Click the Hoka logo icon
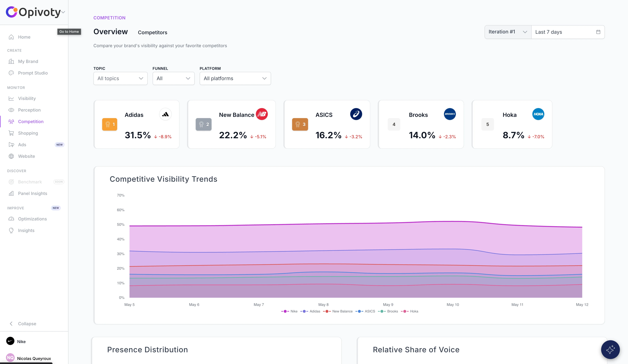 pyautogui.click(x=538, y=114)
